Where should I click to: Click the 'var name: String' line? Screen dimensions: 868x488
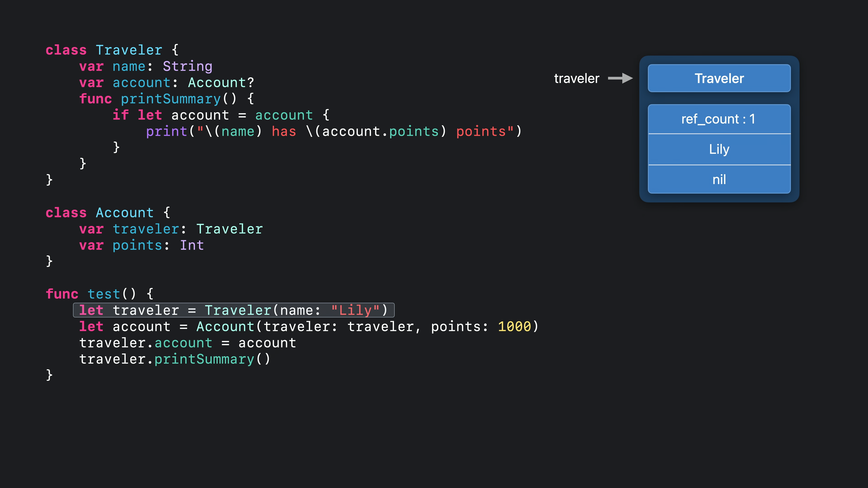(x=146, y=66)
